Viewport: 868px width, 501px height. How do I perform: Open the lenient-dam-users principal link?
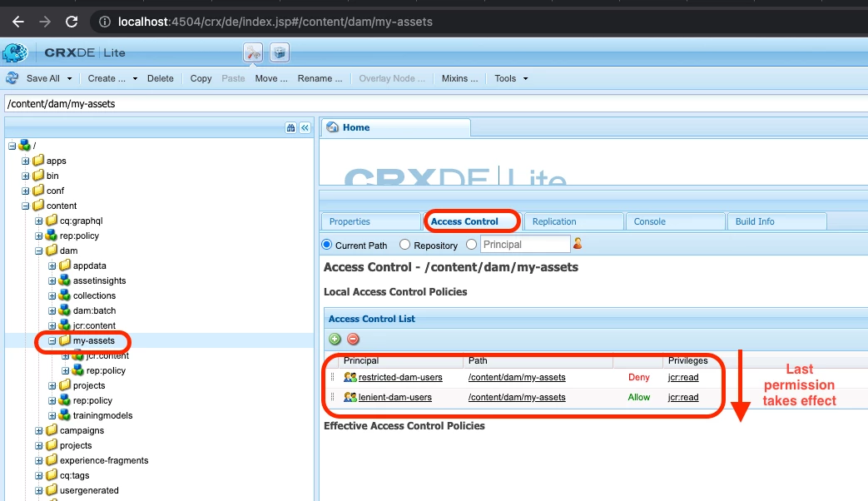[x=394, y=397]
